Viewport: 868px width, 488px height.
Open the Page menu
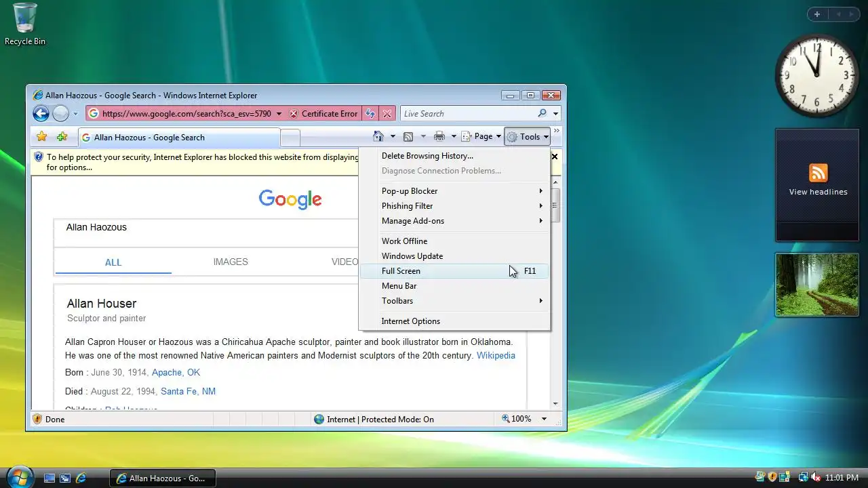tap(481, 137)
